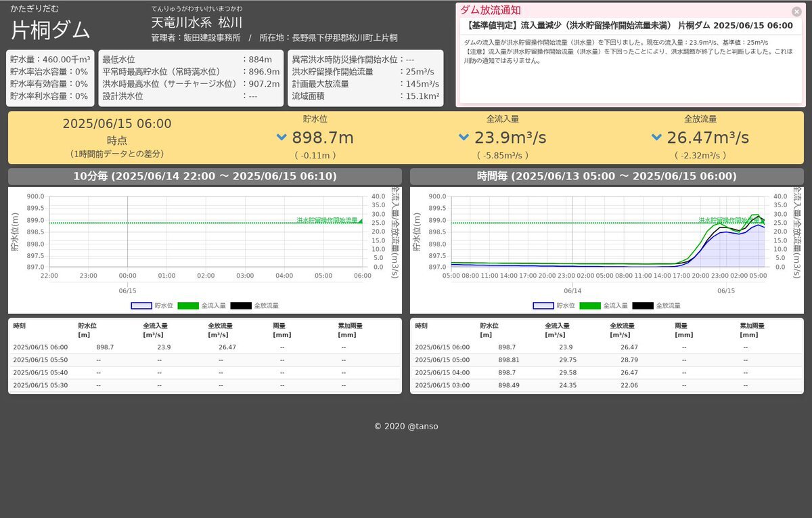Hide 全放流量 series in the 10分毎 chart legend

pyautogui.click(x=254, y=305)
